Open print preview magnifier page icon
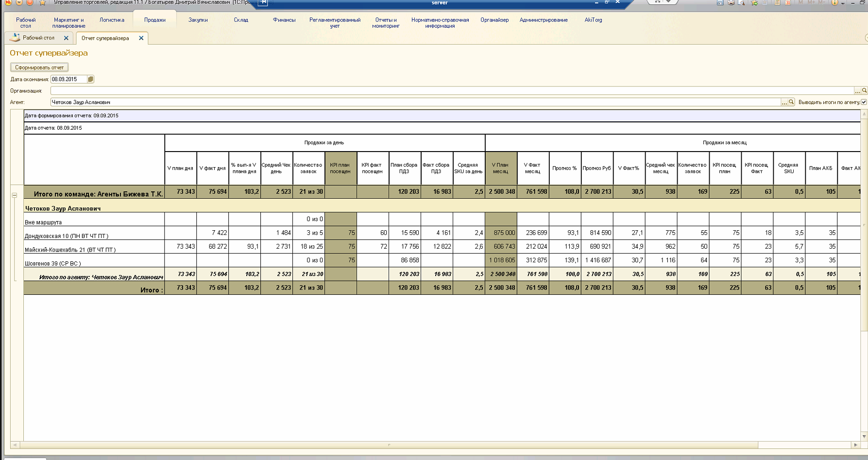This screenshot has width=868, height=460. tap(742, 3)
